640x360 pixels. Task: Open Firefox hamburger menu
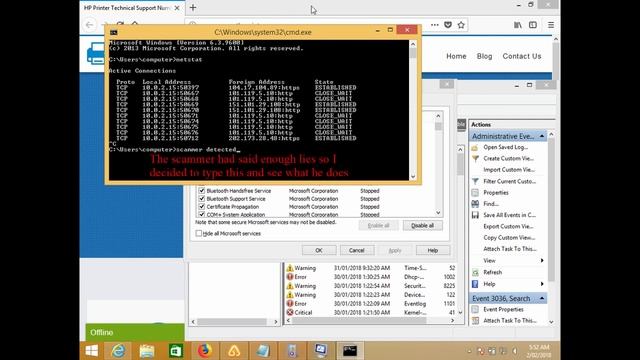tap(551, 25)
